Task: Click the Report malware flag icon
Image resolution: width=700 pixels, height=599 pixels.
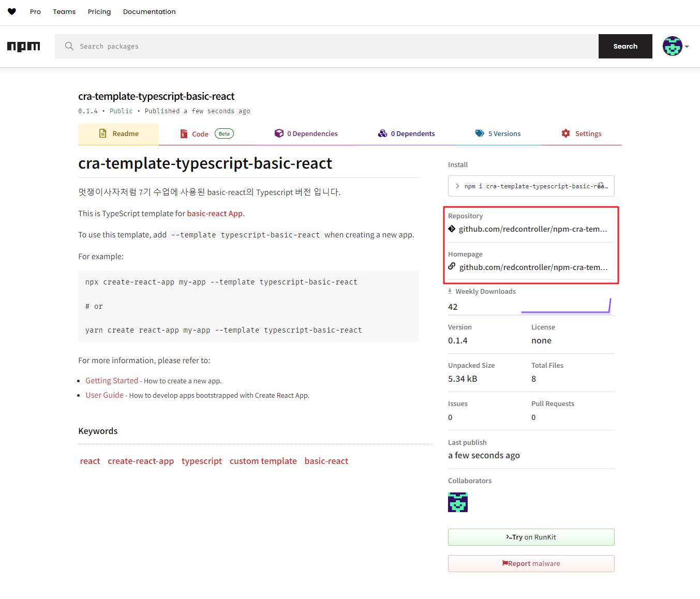Action: click(x=505, y=563)
